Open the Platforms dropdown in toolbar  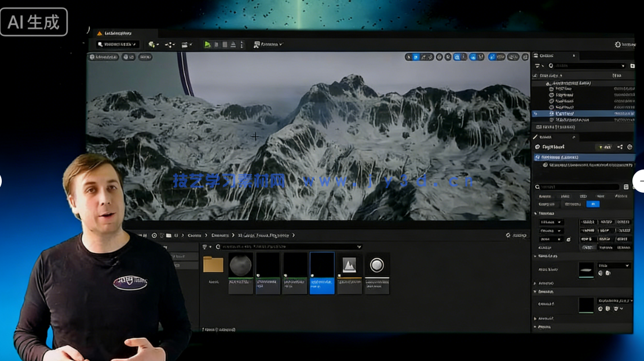[268, 45]
